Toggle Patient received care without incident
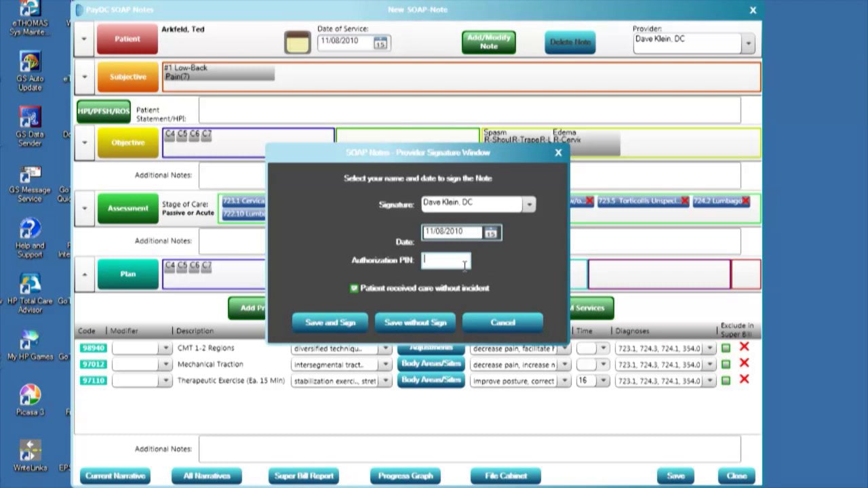The image size is (868, 488). pos(354,288)
